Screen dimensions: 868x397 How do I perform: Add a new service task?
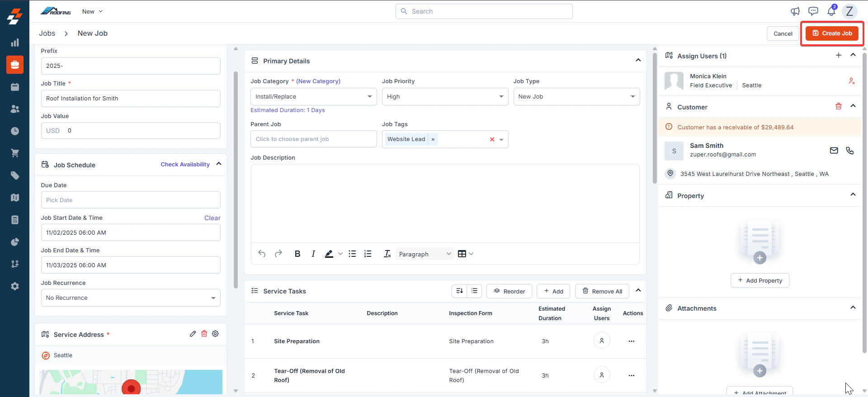coord(553,291)
